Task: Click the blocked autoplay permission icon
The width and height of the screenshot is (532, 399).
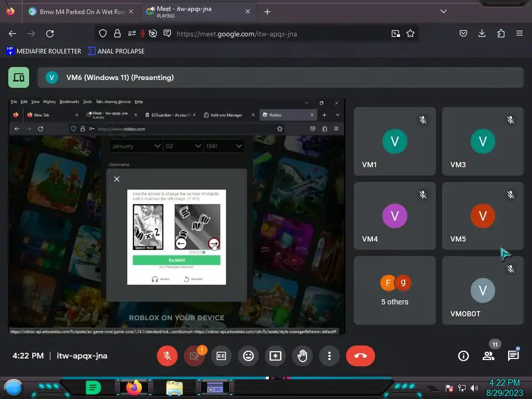Action: click(153, 34)
